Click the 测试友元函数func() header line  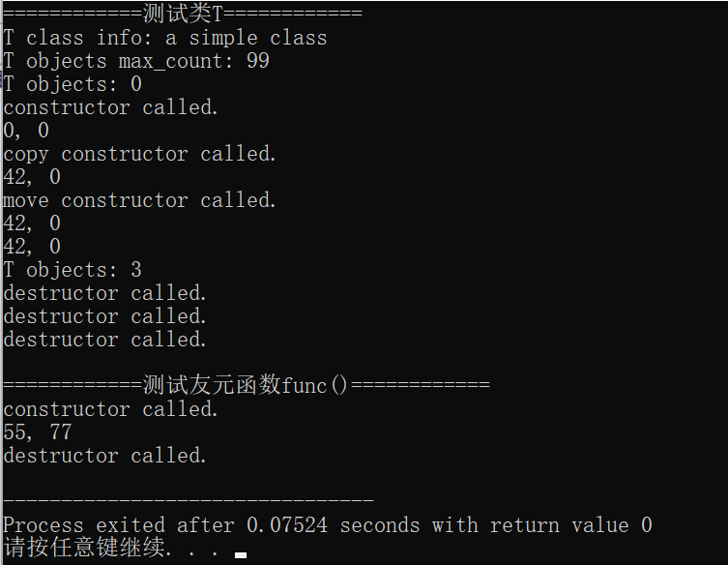coord(247,386)
